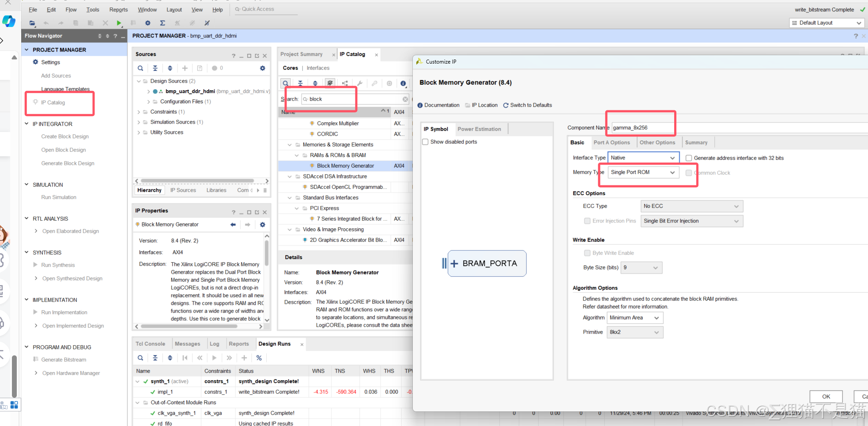The image size is (868, 426).
Task: Collapse all IP Catalog tree nodes
Action: [300, 83]
